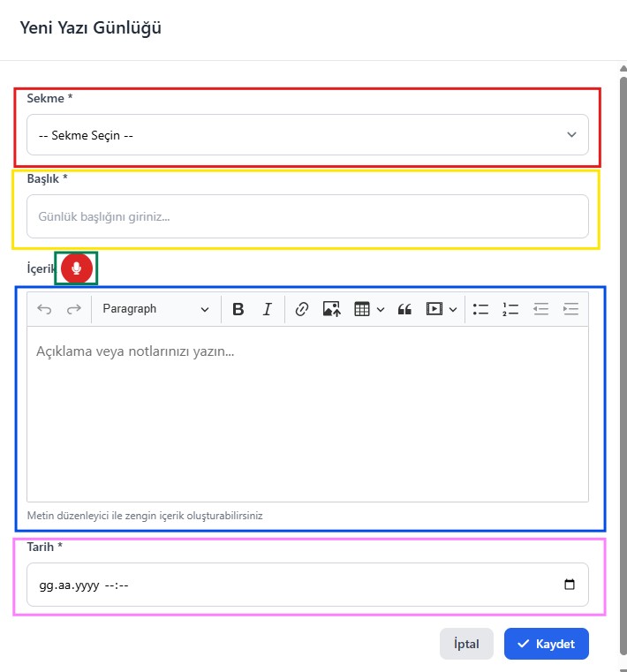This screenshot has width=627, height=672.
Task: Open the insert table dropdown
Action: pos(368,309)
